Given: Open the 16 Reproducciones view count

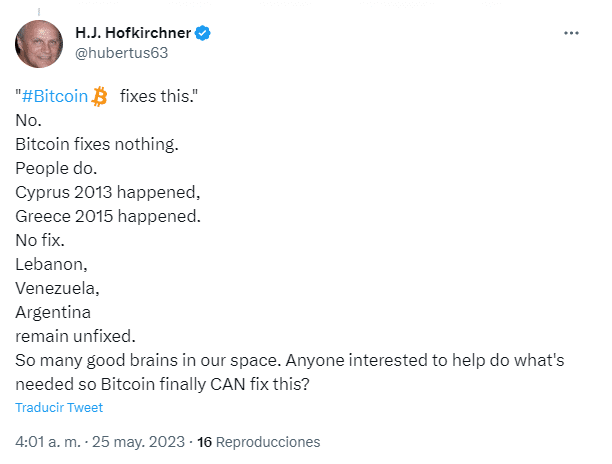Looking at the screenshot, I should (258, 442).
